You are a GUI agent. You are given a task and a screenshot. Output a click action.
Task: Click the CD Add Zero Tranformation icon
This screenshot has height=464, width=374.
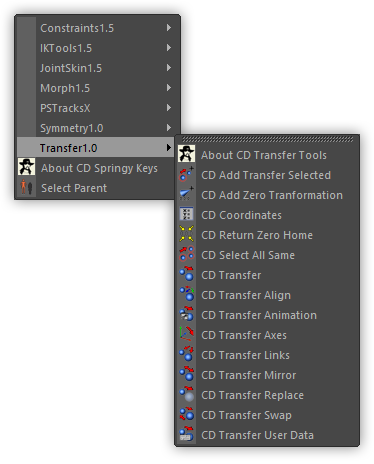(186, 195)
